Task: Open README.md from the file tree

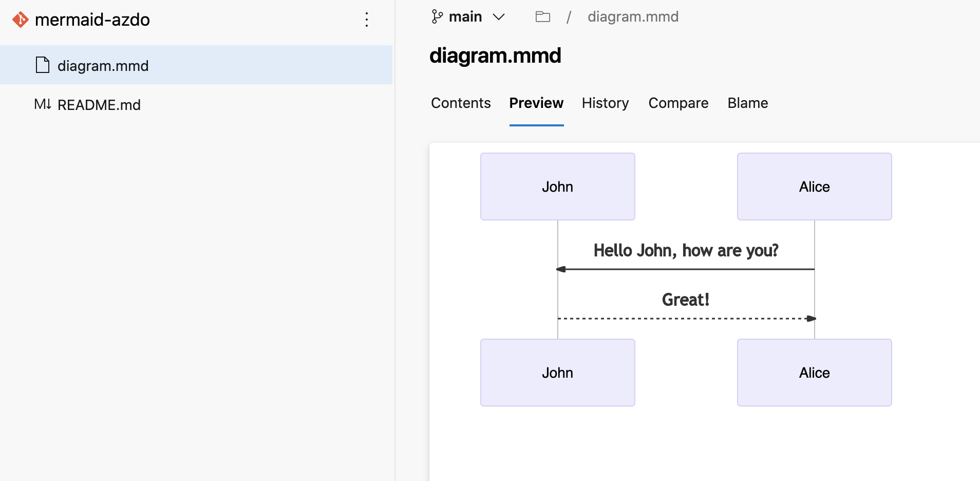Action: (x=99, y=105)
